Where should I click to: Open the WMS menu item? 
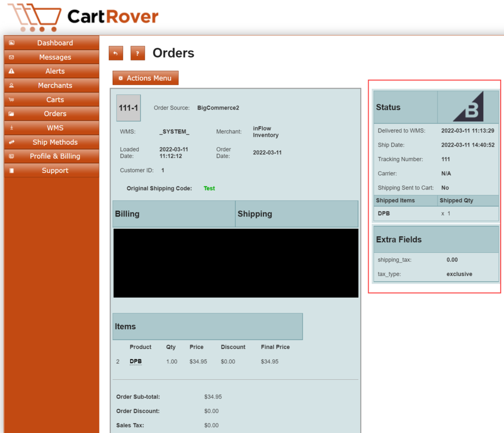51,128
